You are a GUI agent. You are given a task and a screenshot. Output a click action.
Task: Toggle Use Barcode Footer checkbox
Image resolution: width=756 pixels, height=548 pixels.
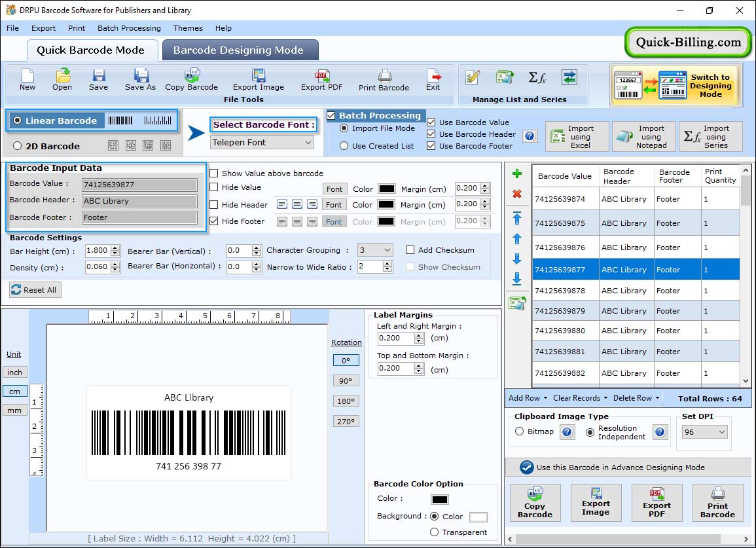431,146
